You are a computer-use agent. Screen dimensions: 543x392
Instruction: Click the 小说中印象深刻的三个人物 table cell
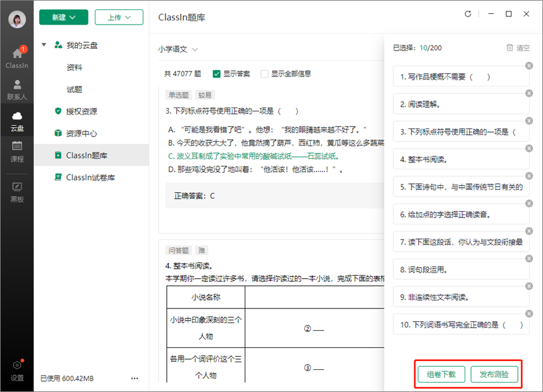click(x=205, y=328)
